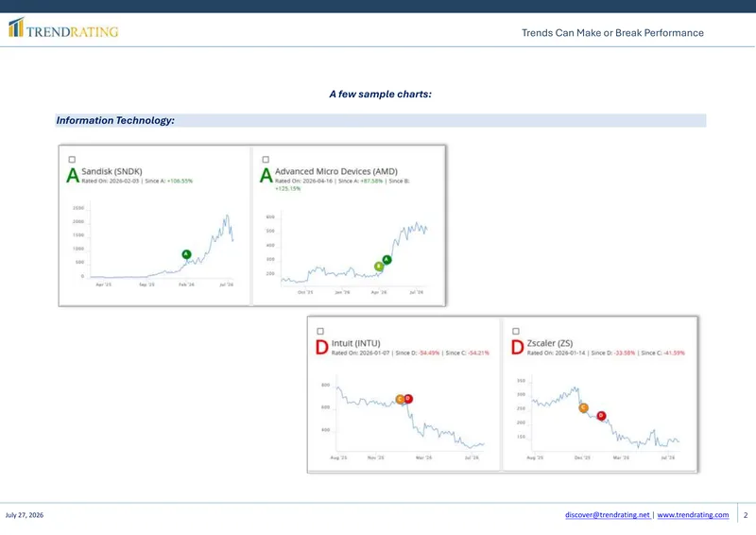Click AMD's +87.58% since A value
Image resolution: width=756 pixels, height=535 pixels.
coord(371,181)
